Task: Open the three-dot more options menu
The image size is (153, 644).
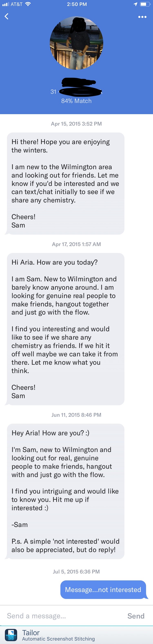Action: [x=142, y=17]
